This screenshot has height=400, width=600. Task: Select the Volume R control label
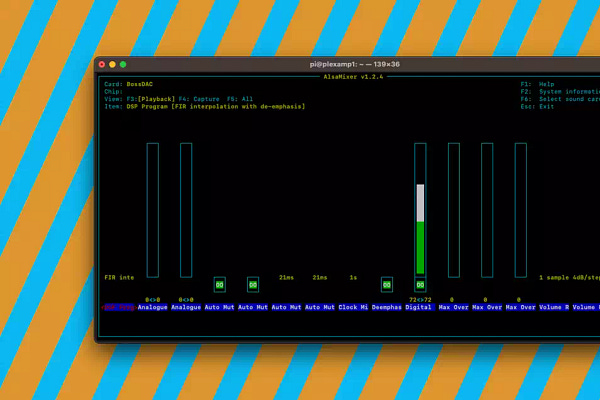[x=554, y=307]
